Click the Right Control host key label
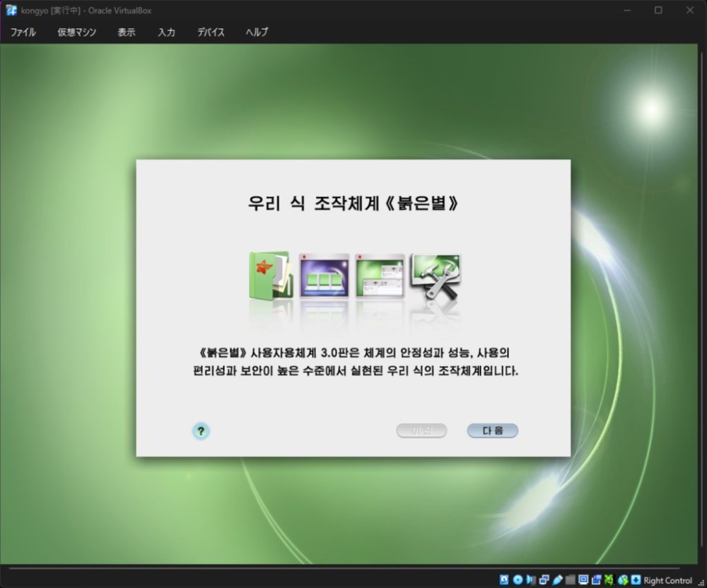This screenshot has height=588, width=707. [668, 580]
